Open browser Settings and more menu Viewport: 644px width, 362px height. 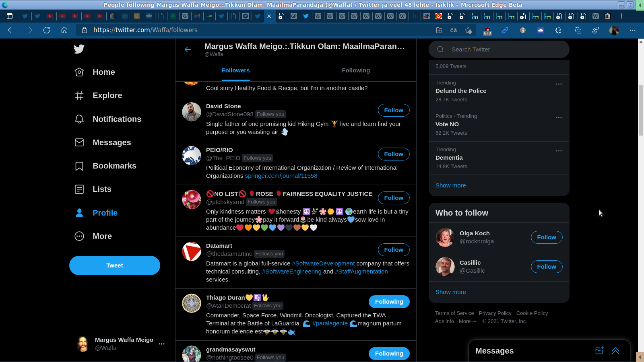pos(633,30)
